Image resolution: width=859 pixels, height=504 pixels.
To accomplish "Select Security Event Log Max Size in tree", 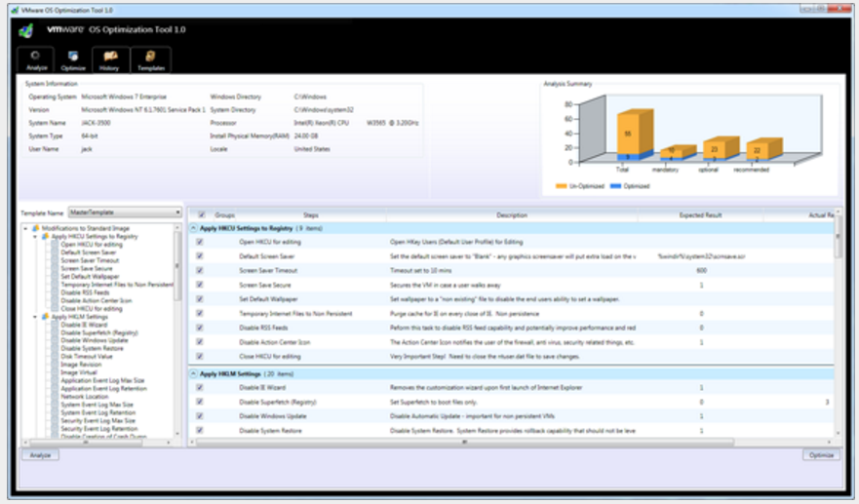I will [x=98, y=421].
